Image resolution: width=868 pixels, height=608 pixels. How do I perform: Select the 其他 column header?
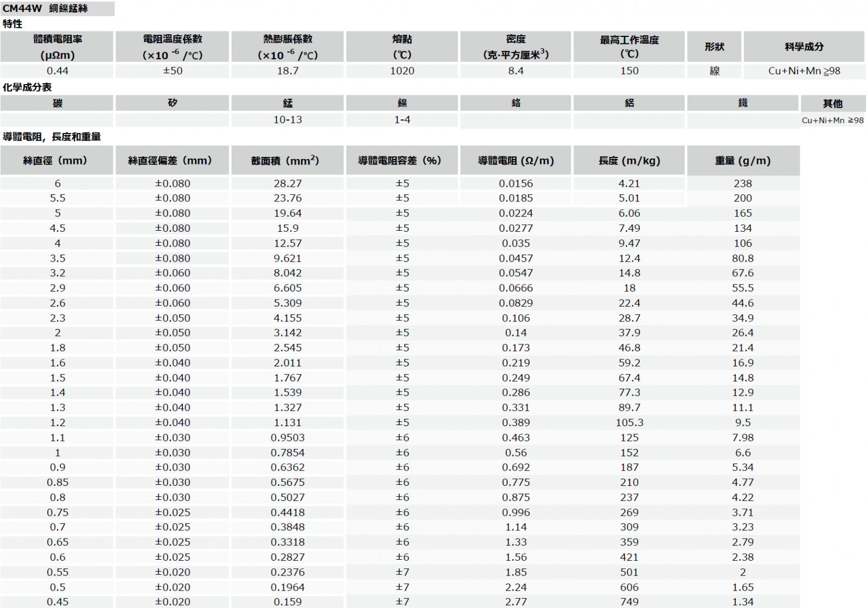click(x=833, y=104)
